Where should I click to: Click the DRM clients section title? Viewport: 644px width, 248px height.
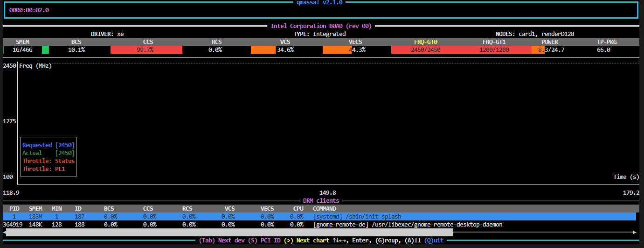coord(321,201)
